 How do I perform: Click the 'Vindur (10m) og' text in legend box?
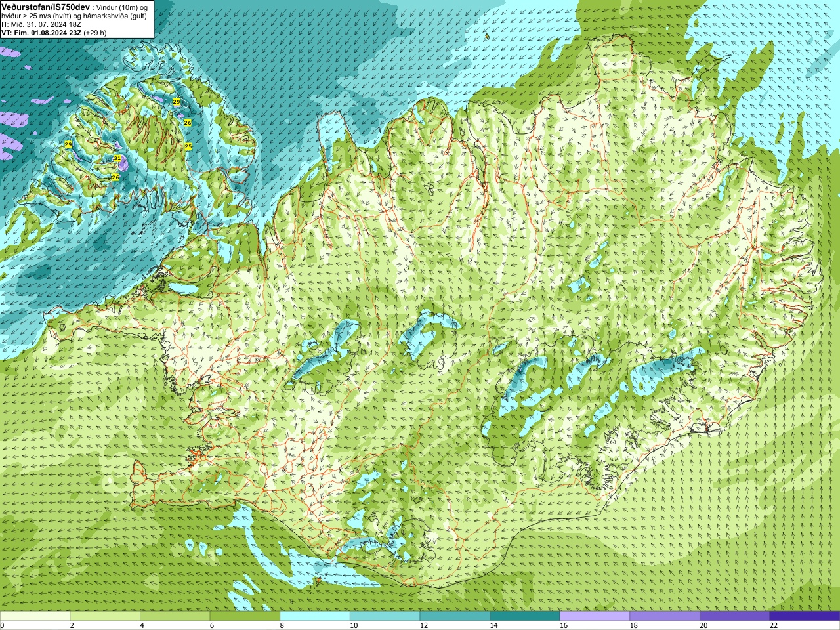121,7
